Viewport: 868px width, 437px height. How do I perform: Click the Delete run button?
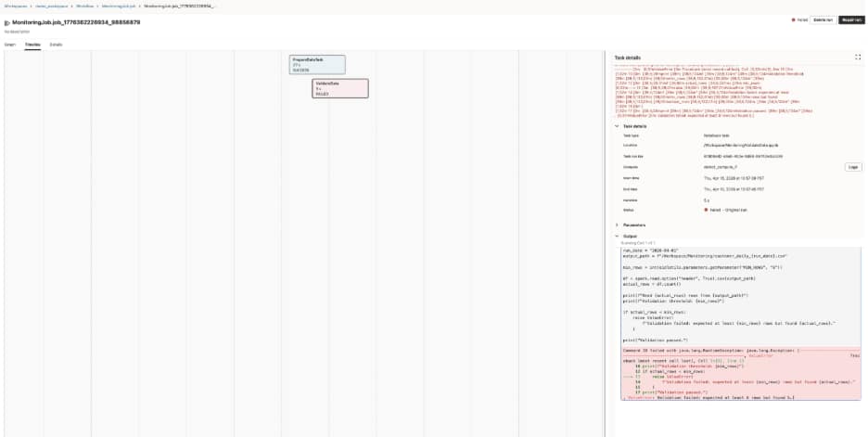pyautogui.click(x=822, y=19)
